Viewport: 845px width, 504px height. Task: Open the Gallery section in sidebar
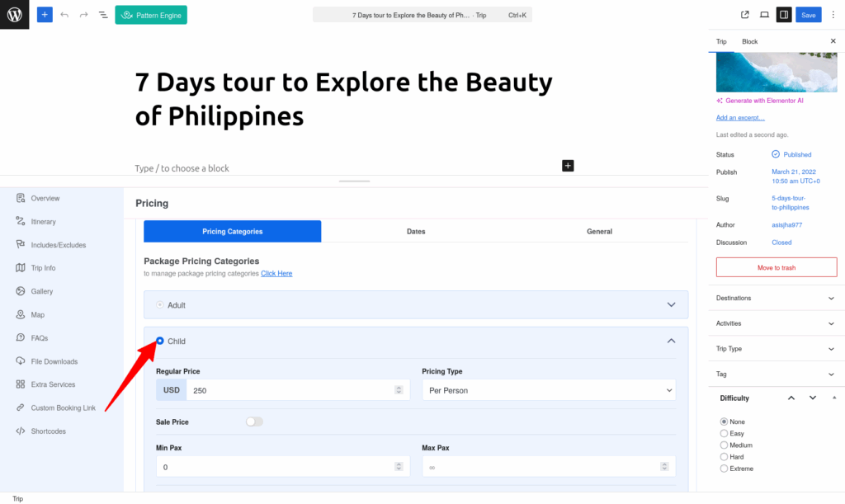pos(41,291)
